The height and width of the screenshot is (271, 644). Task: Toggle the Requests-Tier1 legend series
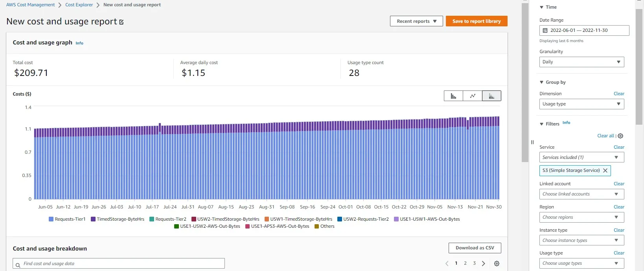[x=67, y=219]
